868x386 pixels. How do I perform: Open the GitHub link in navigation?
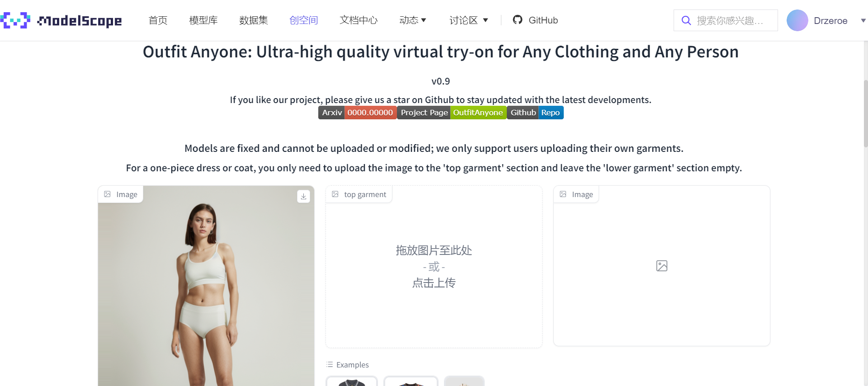point(535,20)
